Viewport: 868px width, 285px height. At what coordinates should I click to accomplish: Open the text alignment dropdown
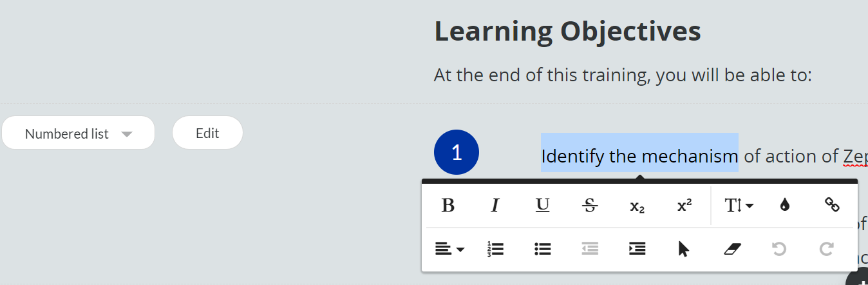coord(449,250)
